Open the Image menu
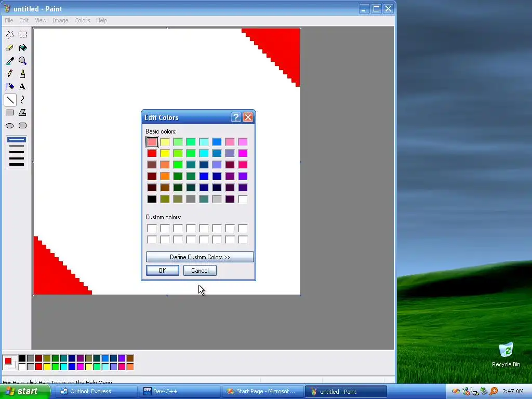The width and height of the screenshot is (532, 399). tap(60, 20)
